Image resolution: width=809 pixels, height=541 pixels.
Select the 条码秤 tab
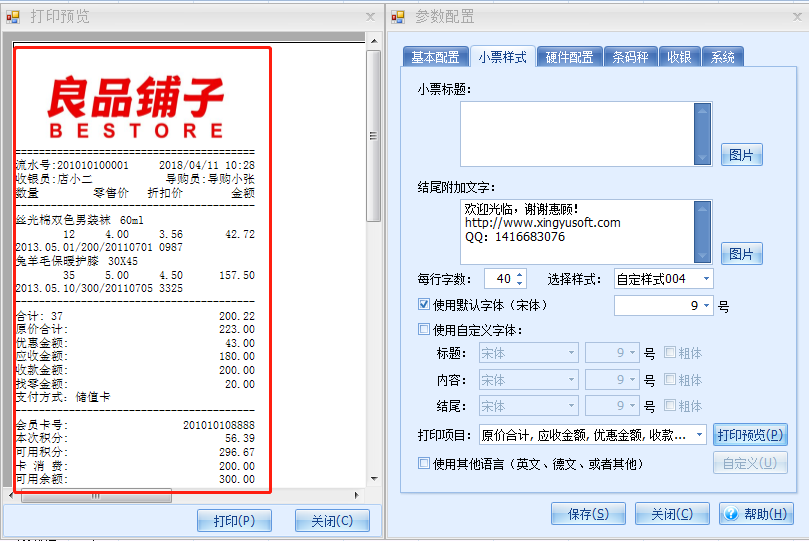[630, 57]
